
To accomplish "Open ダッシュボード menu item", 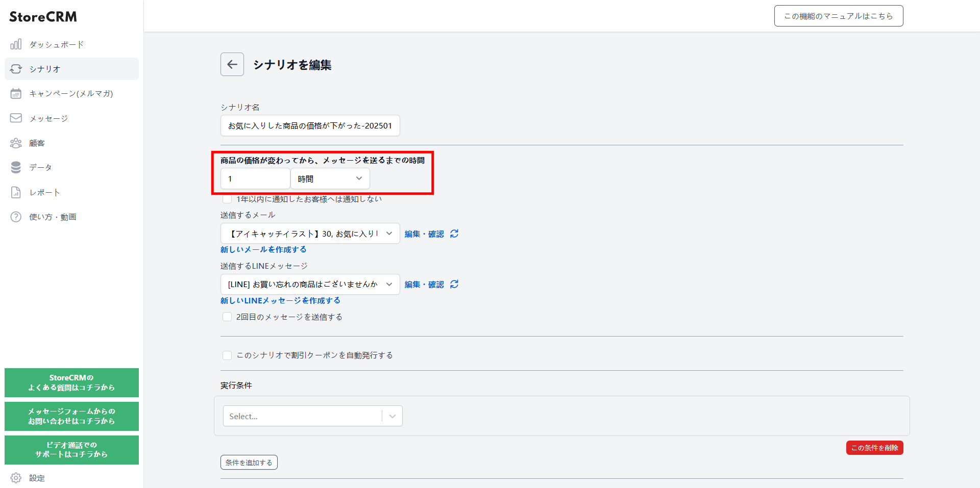I will [x=71, y=44].
